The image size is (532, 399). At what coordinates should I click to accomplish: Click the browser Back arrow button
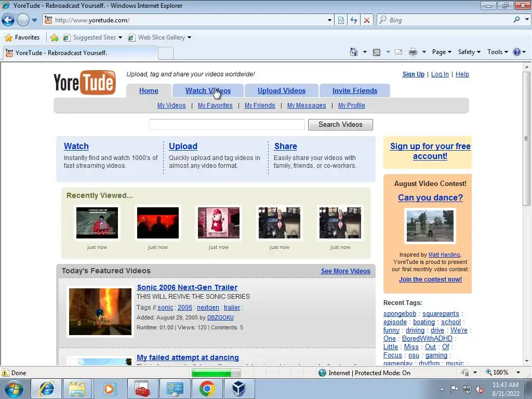(x=8, y=20)
